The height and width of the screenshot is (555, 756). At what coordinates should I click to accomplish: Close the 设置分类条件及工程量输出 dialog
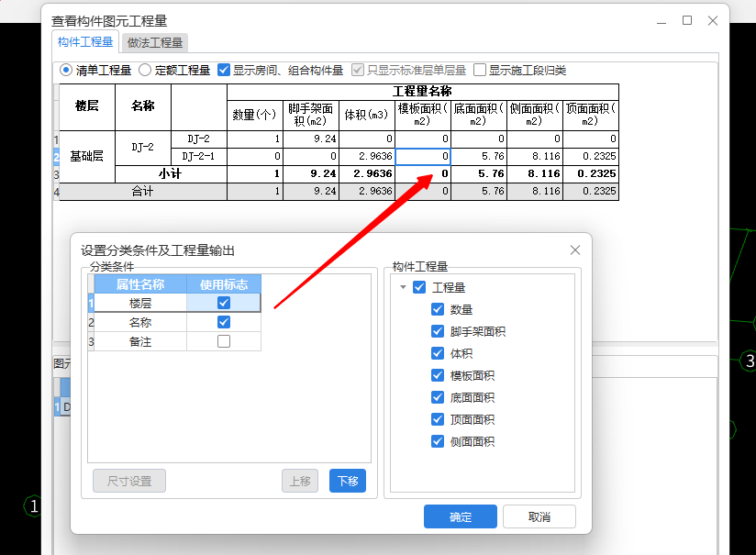[575, 250]
